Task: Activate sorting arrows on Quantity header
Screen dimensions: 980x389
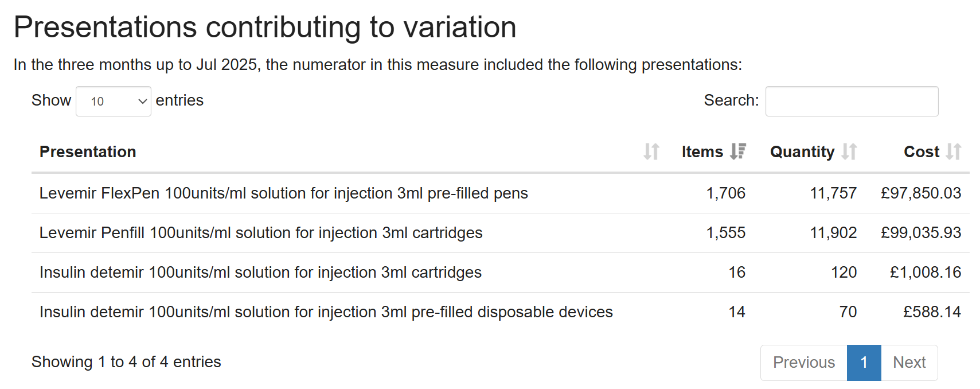Action: [849, 151]
